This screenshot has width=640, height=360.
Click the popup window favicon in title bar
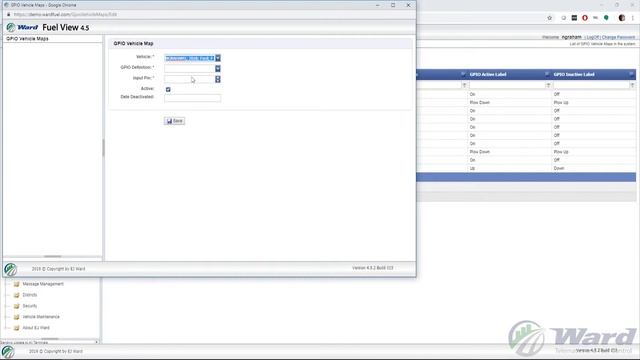7,5
